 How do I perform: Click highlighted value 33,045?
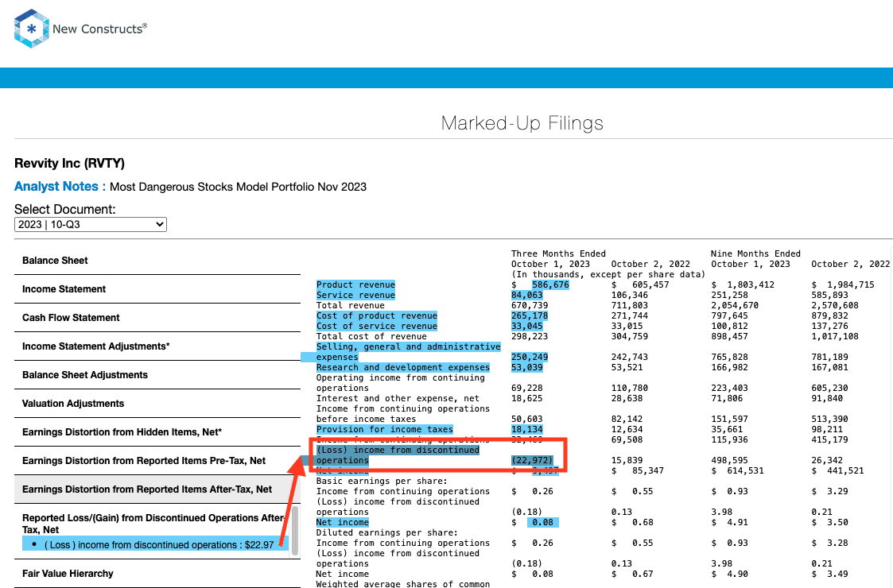(x=526, y=326)
